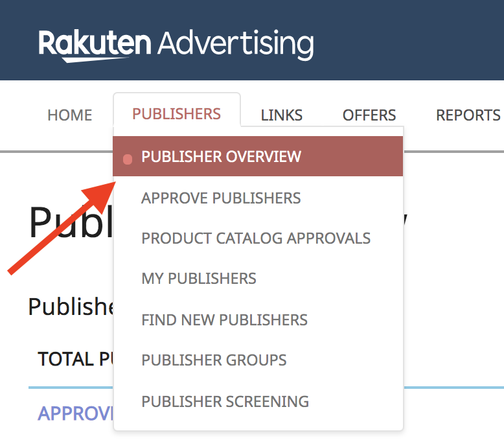Choose Find New Publishers option

(224, 320)
